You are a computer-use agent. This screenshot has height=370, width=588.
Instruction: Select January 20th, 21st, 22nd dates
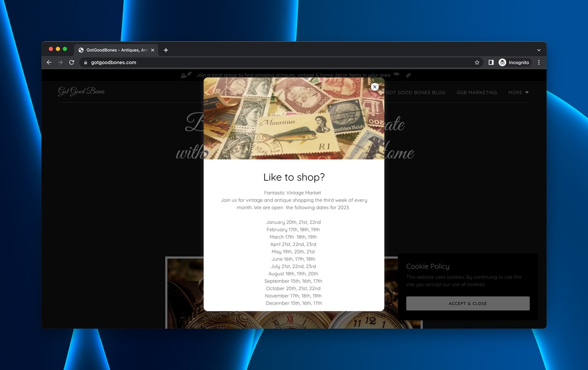pos(294,222)
